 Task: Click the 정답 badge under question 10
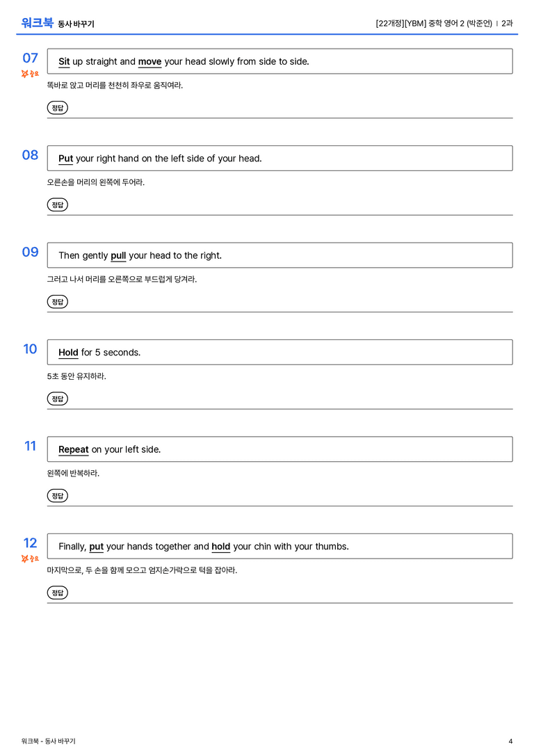(x=57, y=399)
